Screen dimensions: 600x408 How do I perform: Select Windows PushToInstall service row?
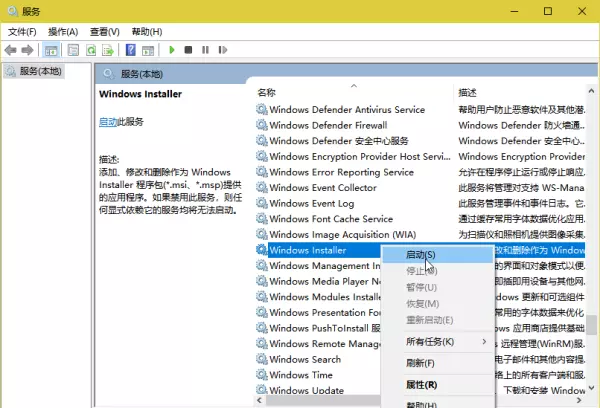point(318,328)
